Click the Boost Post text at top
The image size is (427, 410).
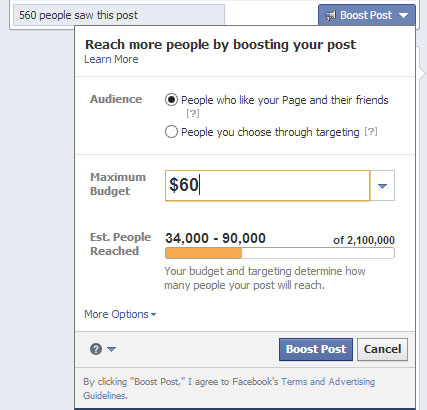[x=366, y=15]
